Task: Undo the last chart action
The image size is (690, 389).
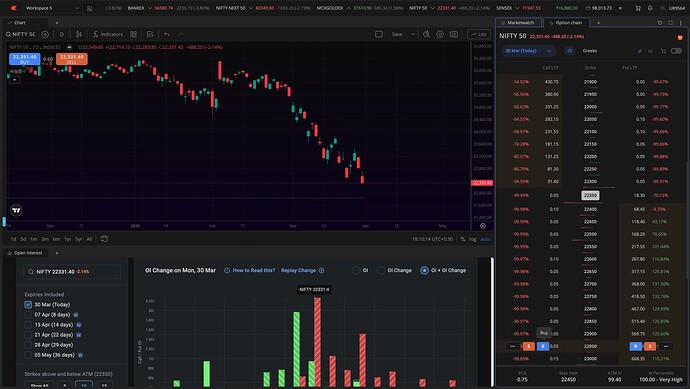Action: point(167,34)
